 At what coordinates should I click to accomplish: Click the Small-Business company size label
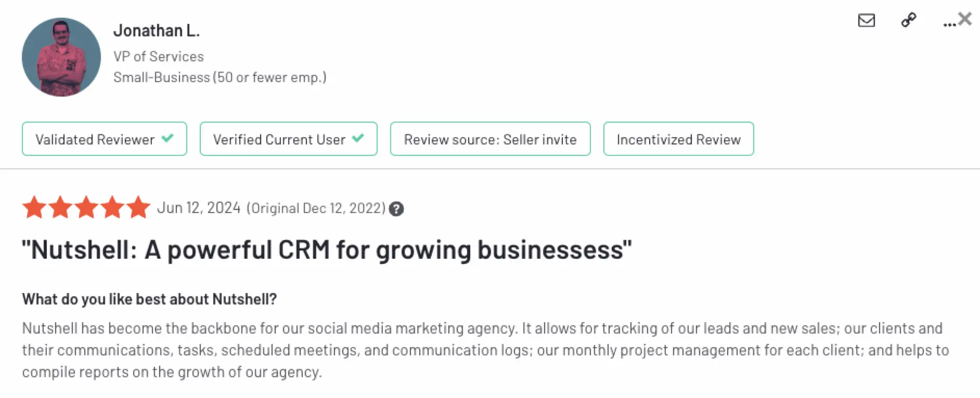tap(220, 77)
